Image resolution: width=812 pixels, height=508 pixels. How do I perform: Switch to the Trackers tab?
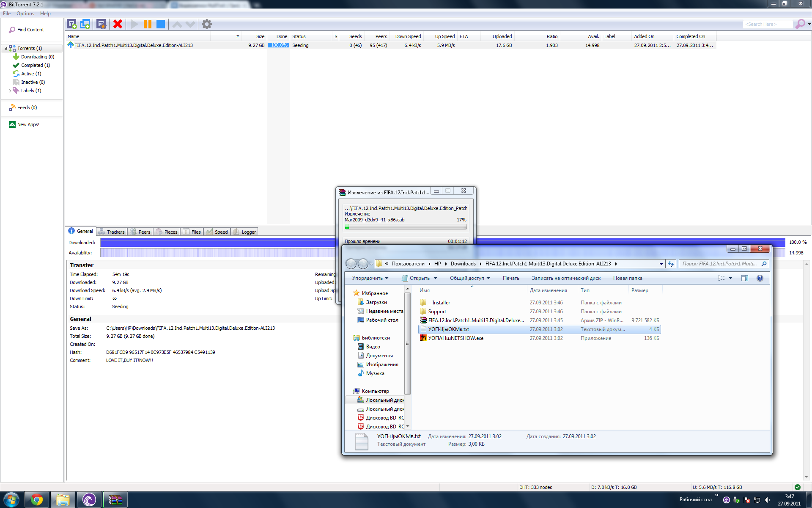[x=112, y=232]
